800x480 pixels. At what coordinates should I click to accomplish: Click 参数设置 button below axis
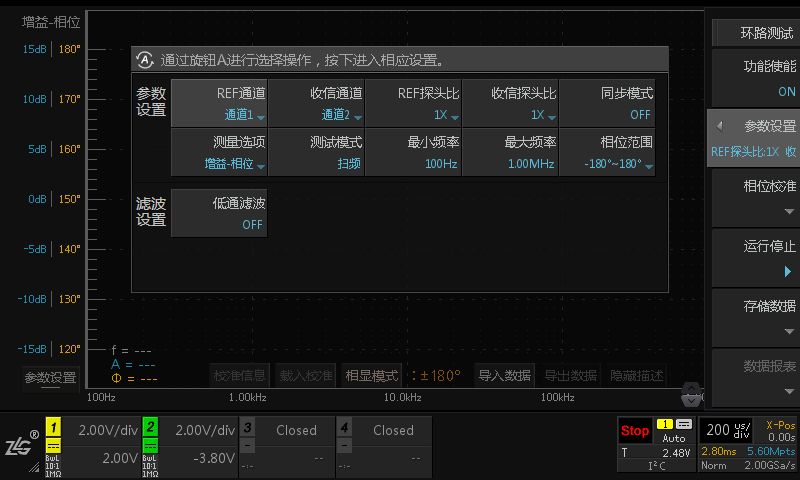pyautogui.click(x=51, y=377)
